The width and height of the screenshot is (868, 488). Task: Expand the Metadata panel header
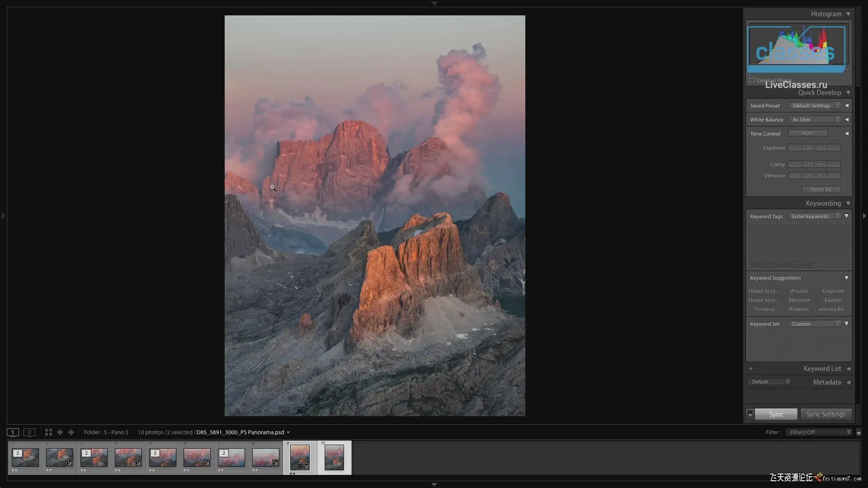(x=827, y=382)
